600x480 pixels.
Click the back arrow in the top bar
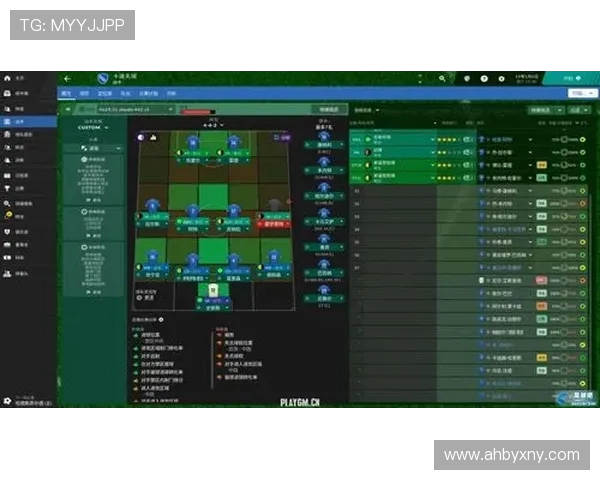pos(67,78)
